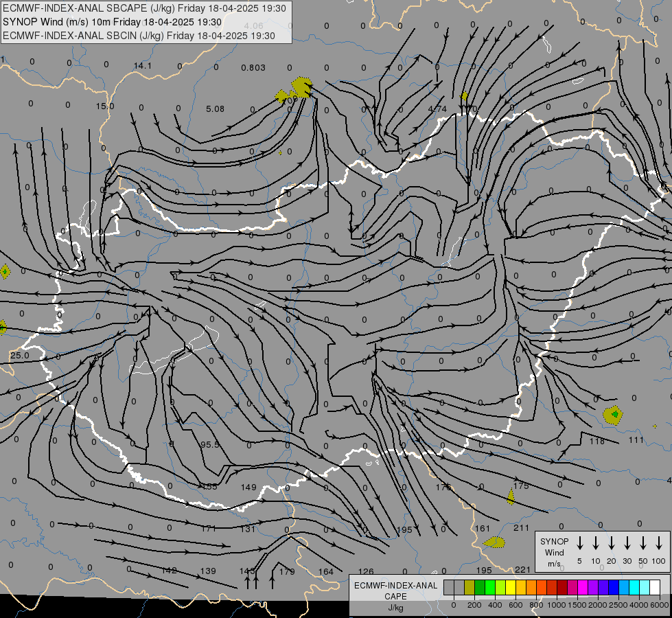The height and width of the screenshot is (618, 672).
Task: Click the 1000 tick label on CAPE scale
Action: tap(557, 605)
